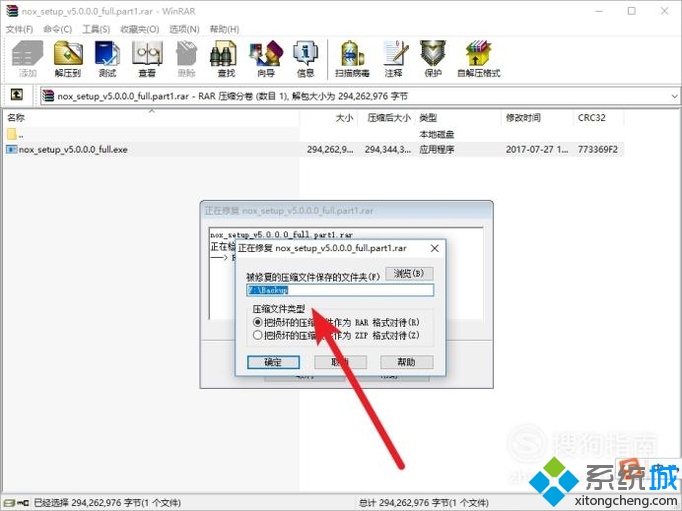The height and width of the screenshot is (511, 682).
Task: Click the Protect (保护) shield icon
Action: pyautogui.click(x=433, y=59)
